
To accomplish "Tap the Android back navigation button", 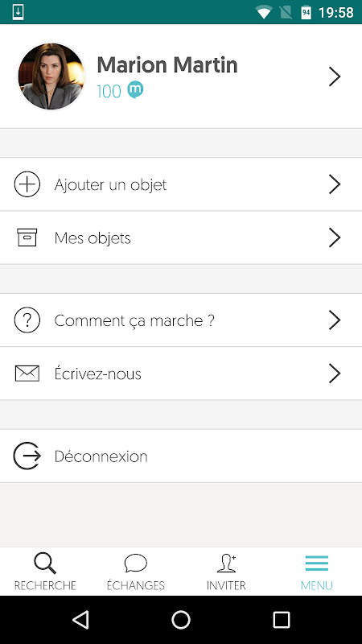I will tap(81, 620).
